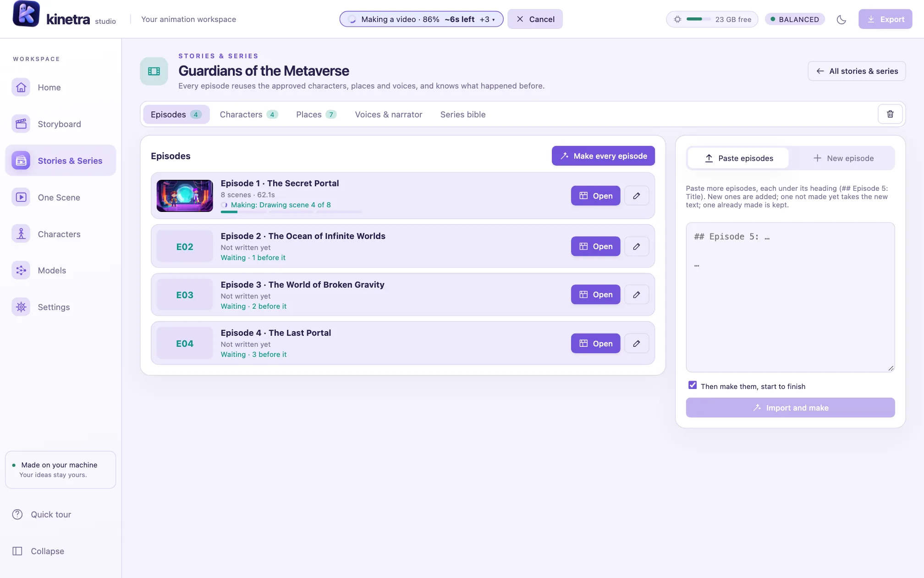Open Settings from the sidebar
The width and height of the screenshot is (924, 578).
tap(60, 307)
